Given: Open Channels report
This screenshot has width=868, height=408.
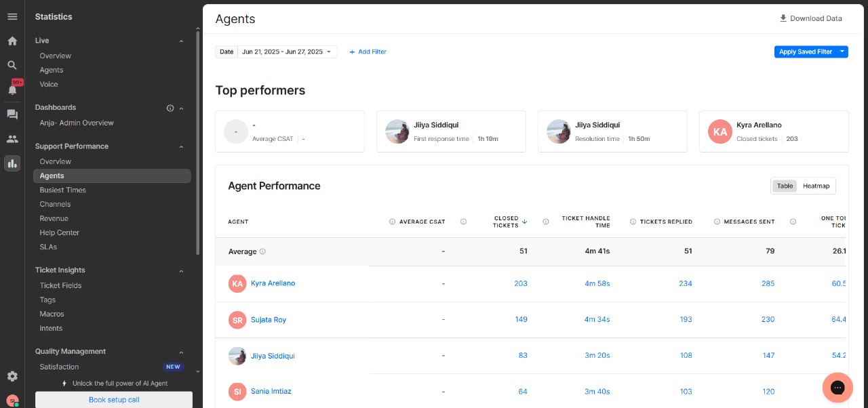Looking at the screenshot, I should pyautogui.click(x=55, y=204).
